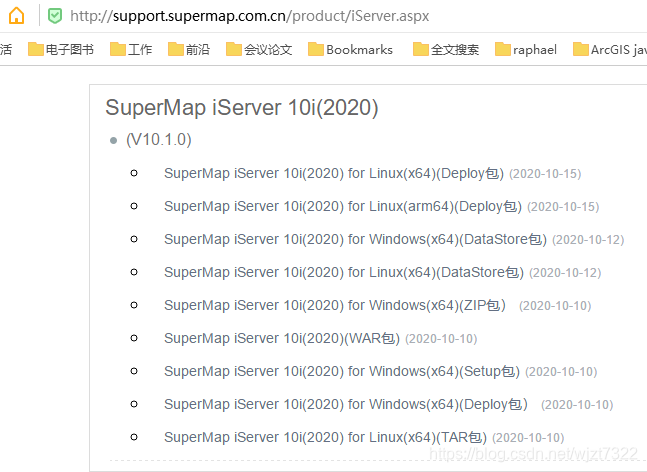The height and width of the screenshot is (472, 647).
Task: Open the 会议论文 bookmark folder
Action: click(x=259, y=50)
